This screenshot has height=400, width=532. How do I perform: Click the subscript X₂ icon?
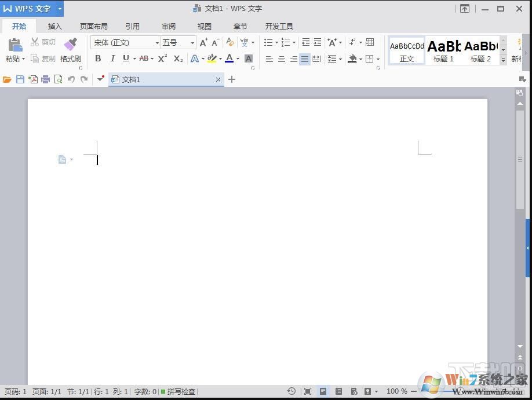(177, 58)
